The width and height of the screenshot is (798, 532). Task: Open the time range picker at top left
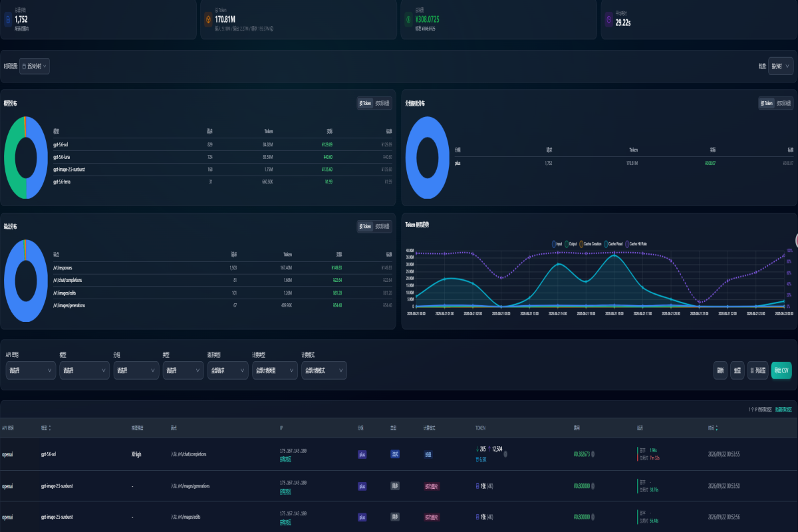tap(35, 66)
